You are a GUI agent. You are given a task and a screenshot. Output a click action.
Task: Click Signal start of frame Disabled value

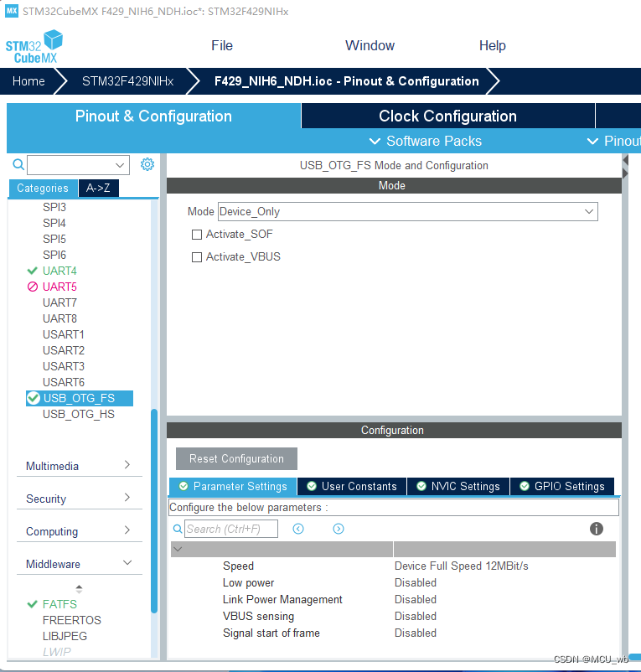click(416, 633)
